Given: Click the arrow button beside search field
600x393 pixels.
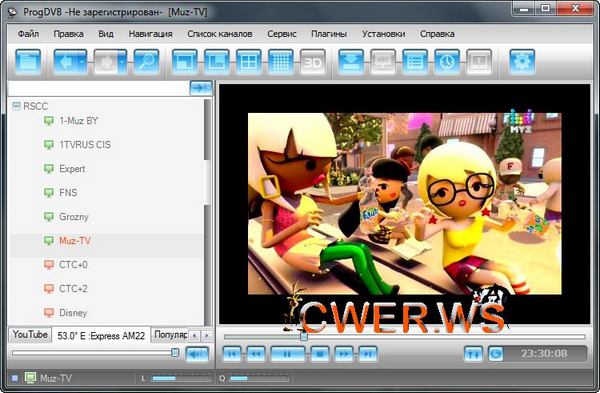Looking at the screenshot, I should pos(201,88).
